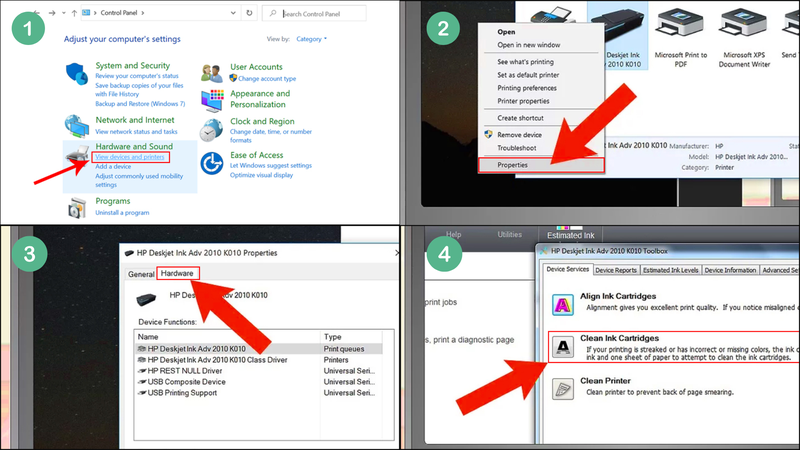This screenshot has width=800, height=450.
Task: Click the Add a device link
Action: pos(113,166)
